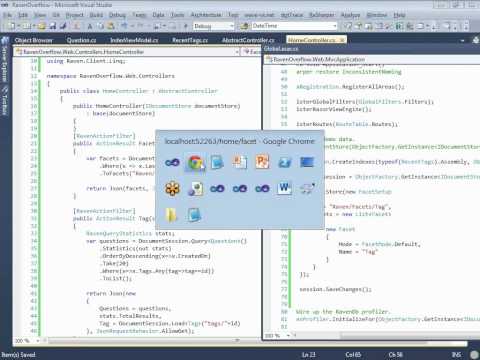The image size is (480, 360).
Task: Select the PowerPoint icon in task switcher
Action: coord(262,162)
